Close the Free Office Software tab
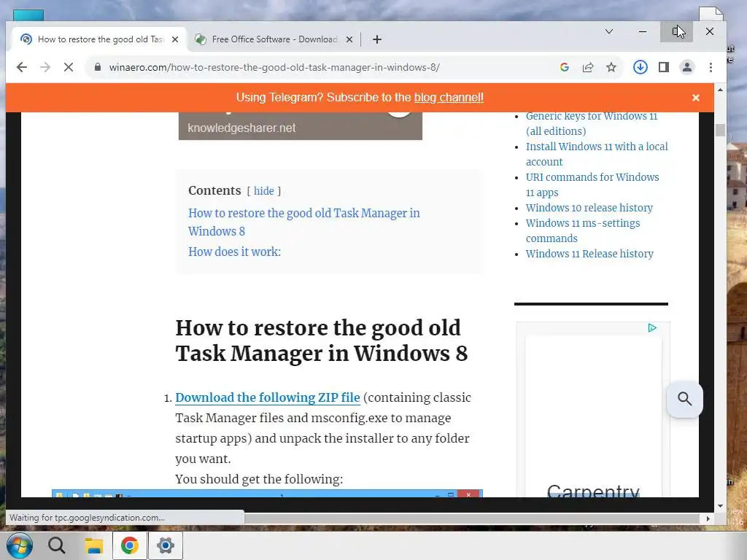This screenshot has width=747, height=560. point(349,39)
